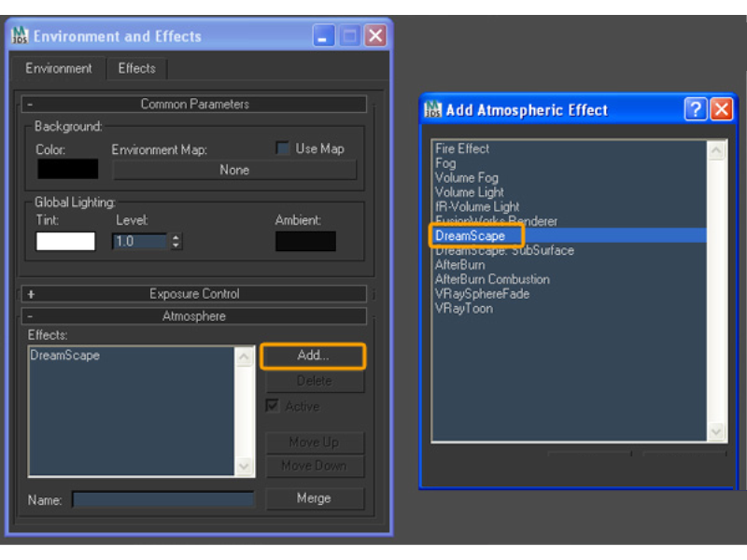Toggle the Active checkbox
Viewport: 747px width, 560px height.
pos(272,406)
